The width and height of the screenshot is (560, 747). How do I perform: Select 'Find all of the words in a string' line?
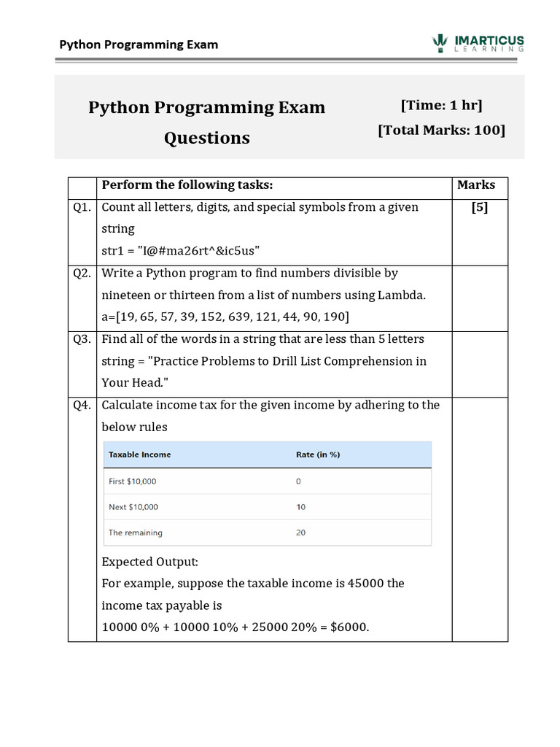262,339
